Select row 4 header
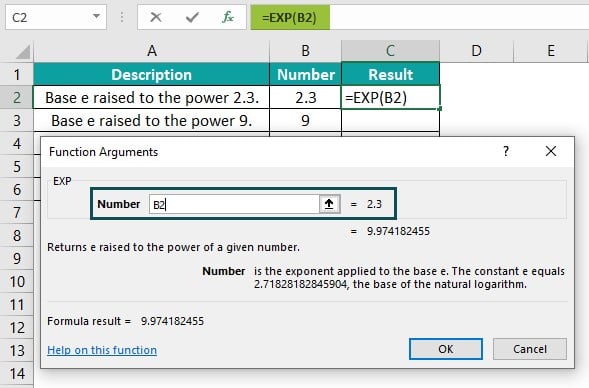Viewport: 589px width, 388px height. click(x=17, y=143)
